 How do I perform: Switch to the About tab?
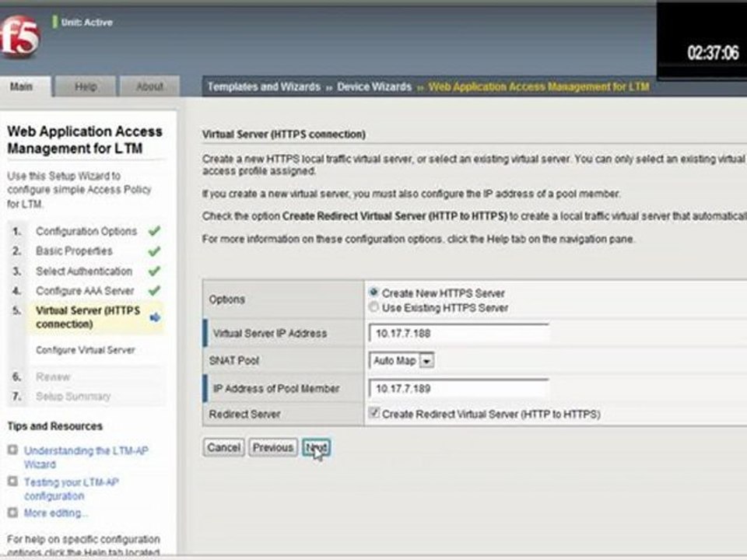(x=149, y=86)
